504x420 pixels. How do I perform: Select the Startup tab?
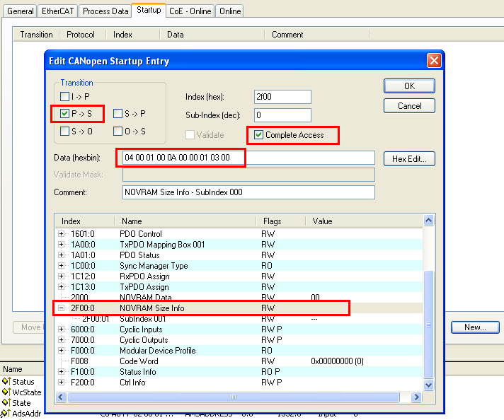[x=149, y=10]
